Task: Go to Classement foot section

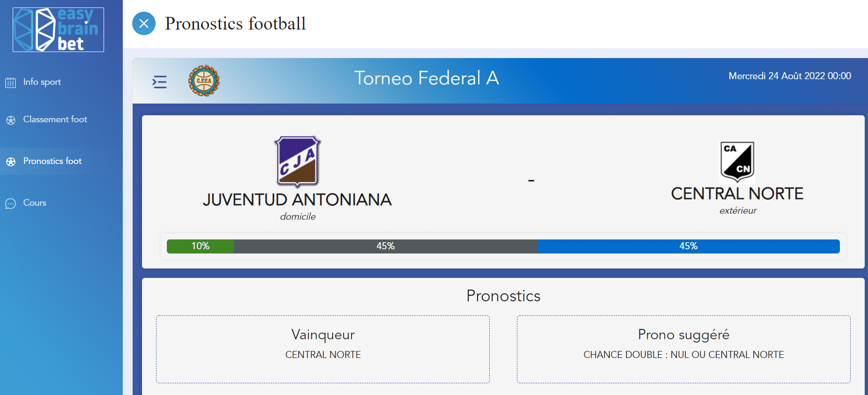Action: click(x=61, y=119)
